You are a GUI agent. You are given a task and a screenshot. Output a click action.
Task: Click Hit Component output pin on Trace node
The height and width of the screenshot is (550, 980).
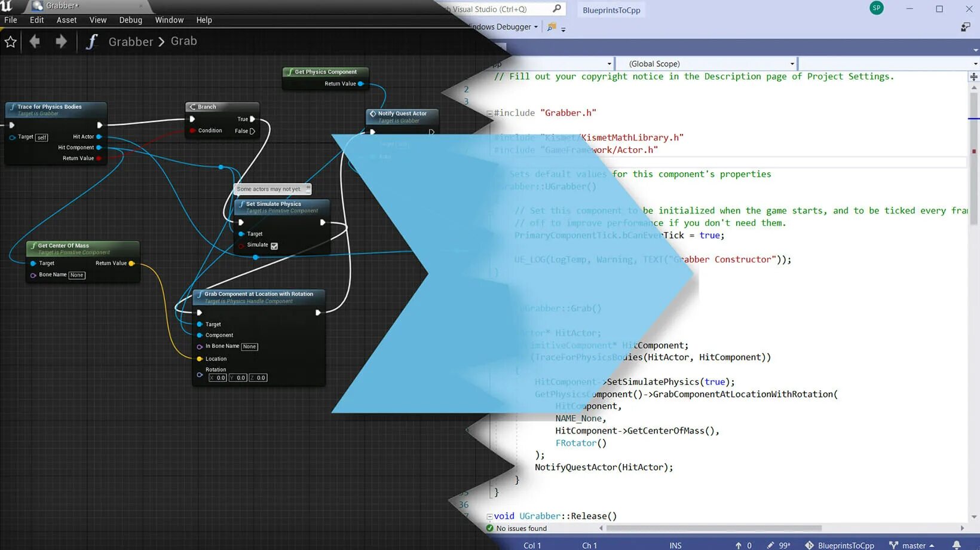99,148
